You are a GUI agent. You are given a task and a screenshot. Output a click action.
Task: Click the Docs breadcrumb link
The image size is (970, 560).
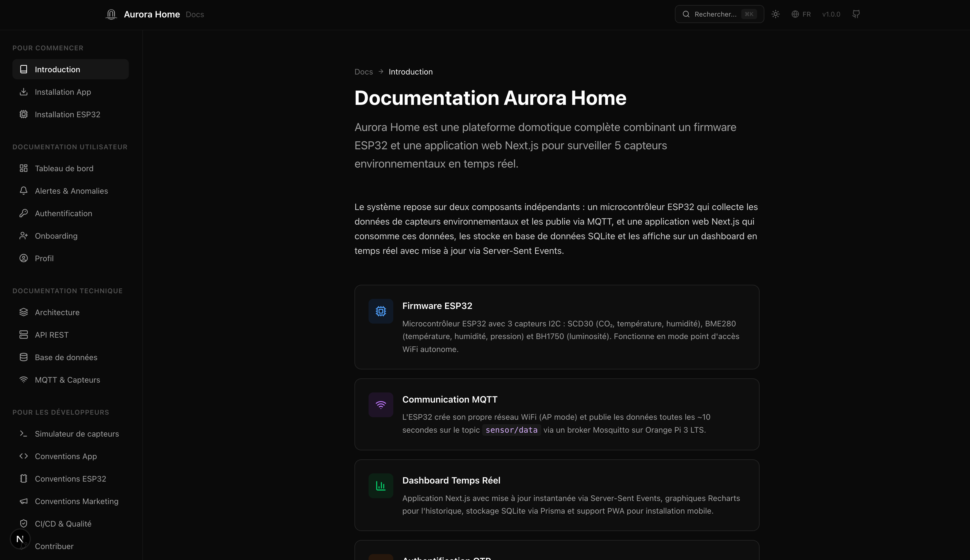point(363,72)
